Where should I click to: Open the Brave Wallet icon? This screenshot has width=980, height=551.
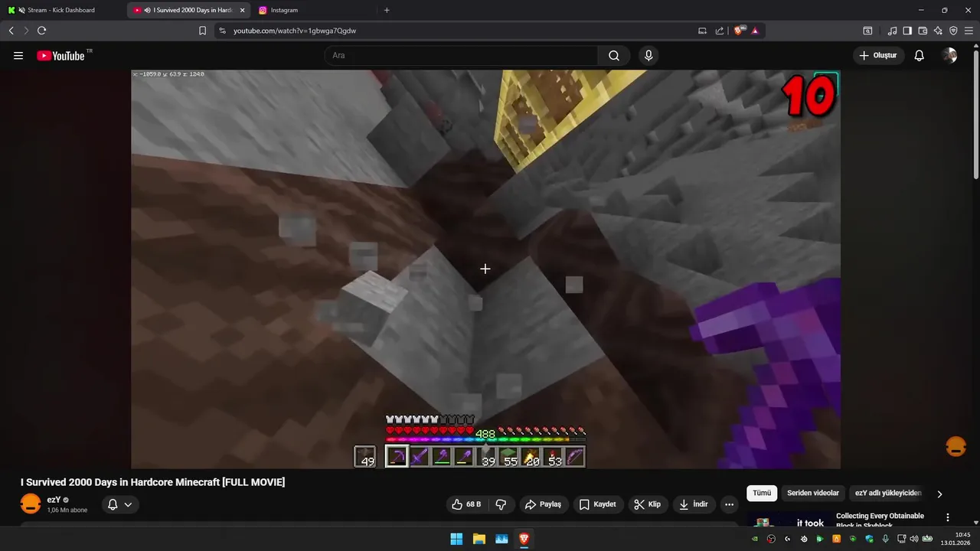coord(923,31)
